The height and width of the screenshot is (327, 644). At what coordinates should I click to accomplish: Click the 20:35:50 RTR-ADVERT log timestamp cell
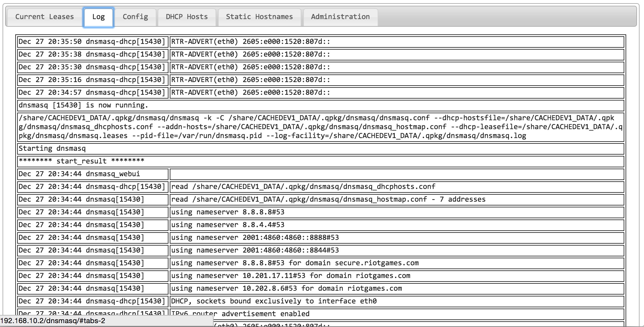click(x=92, y=42)
